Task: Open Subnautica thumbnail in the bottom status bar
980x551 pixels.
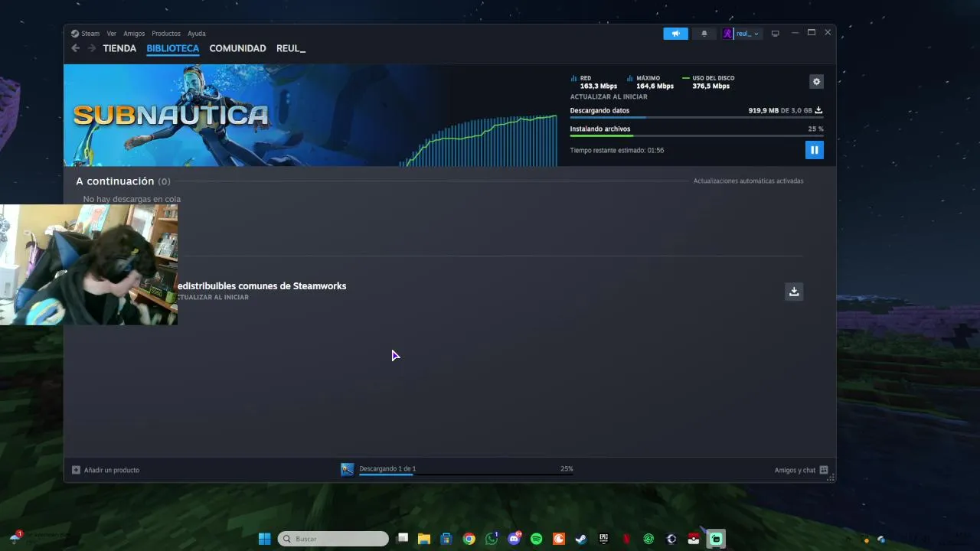Action: 348,469
